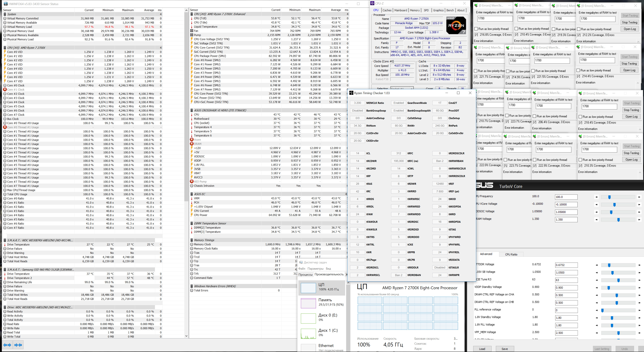The image size is (644, 352).
Task: Enable low priority thread in top-right MemTest
Action: (578, 29)
